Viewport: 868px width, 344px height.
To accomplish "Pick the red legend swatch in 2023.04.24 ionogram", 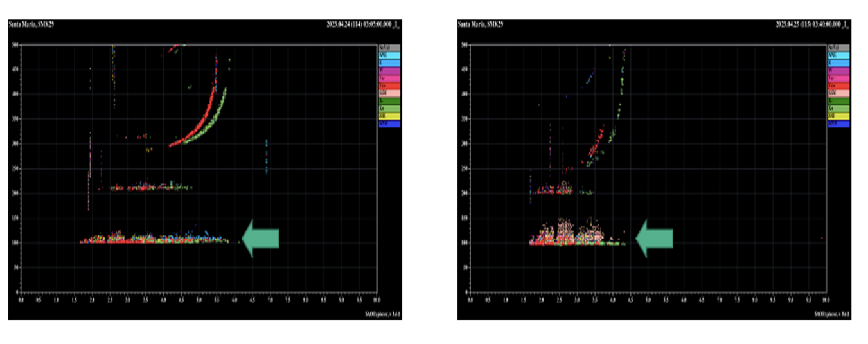I will tap(388, 85).
